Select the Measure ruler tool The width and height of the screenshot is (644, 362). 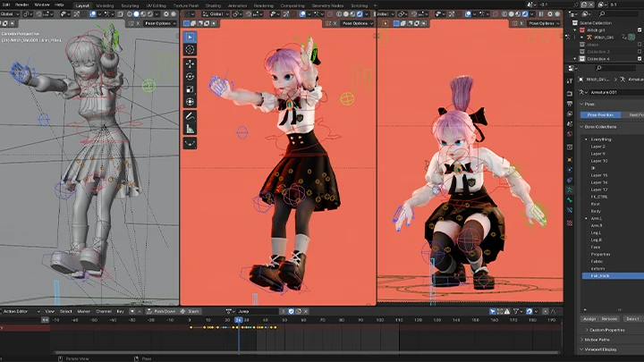[x=190, y=129]
